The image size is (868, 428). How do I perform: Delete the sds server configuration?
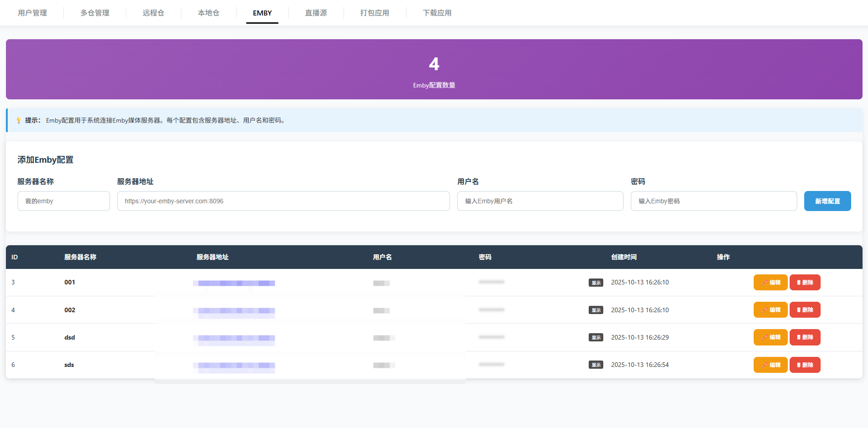click(x=805, y=365)
